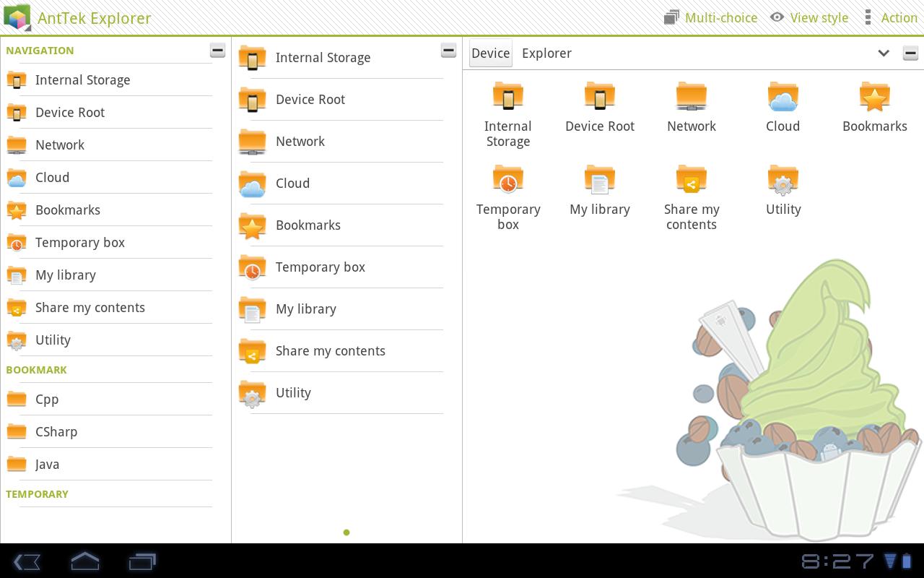Collapse the Navigation panel with minus button
The image size is (924, 578).
217,51
